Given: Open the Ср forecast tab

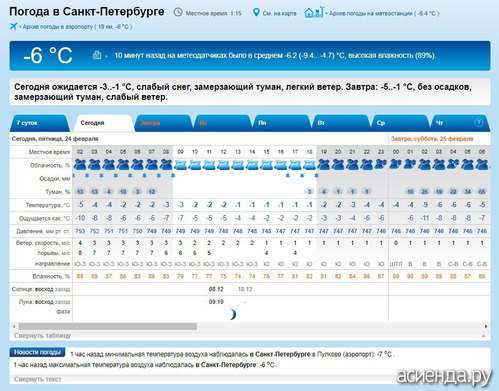Looking at the screenshot, I should [x=400, y=123].
